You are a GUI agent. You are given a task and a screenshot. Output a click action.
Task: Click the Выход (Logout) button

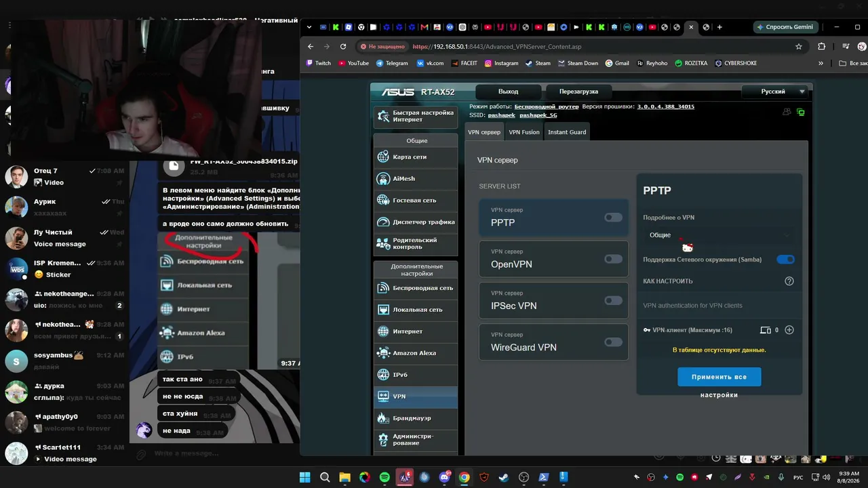coord(509,91)
